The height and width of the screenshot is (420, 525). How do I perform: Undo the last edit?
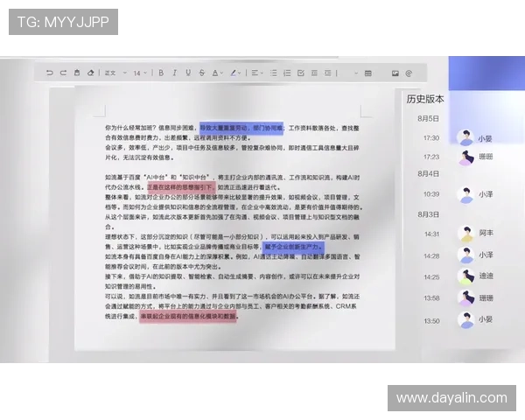[x=50, y=73]
